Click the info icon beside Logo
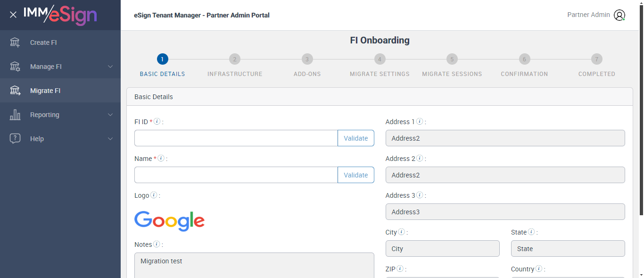 154,195
